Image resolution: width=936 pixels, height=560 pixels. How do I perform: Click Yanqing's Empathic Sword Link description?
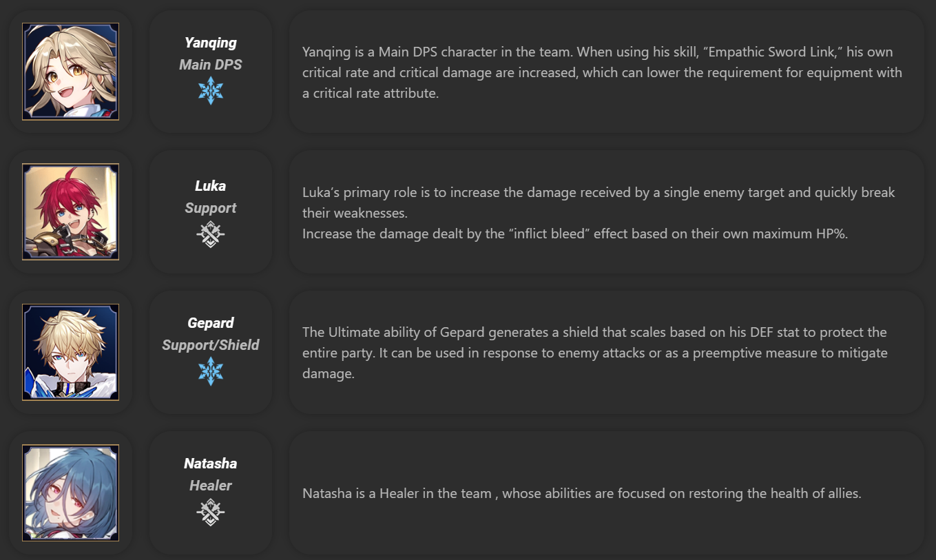[602, 72]
